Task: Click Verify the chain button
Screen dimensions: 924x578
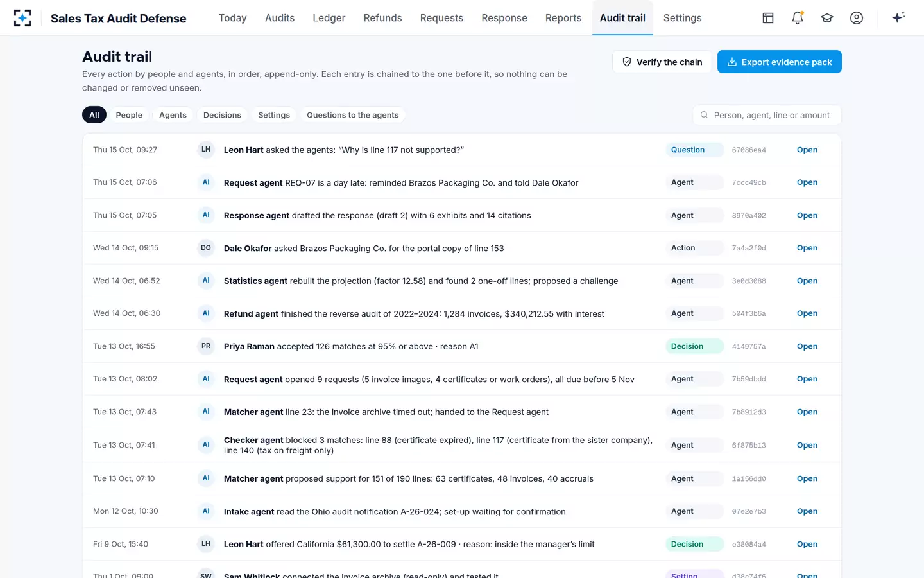Action: 662,62
